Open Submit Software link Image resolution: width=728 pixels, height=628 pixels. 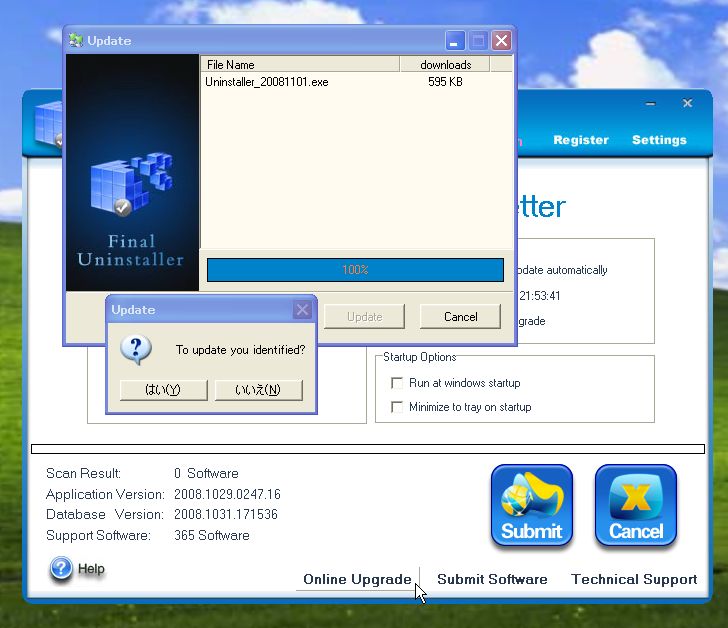click(x=492, y=579)
